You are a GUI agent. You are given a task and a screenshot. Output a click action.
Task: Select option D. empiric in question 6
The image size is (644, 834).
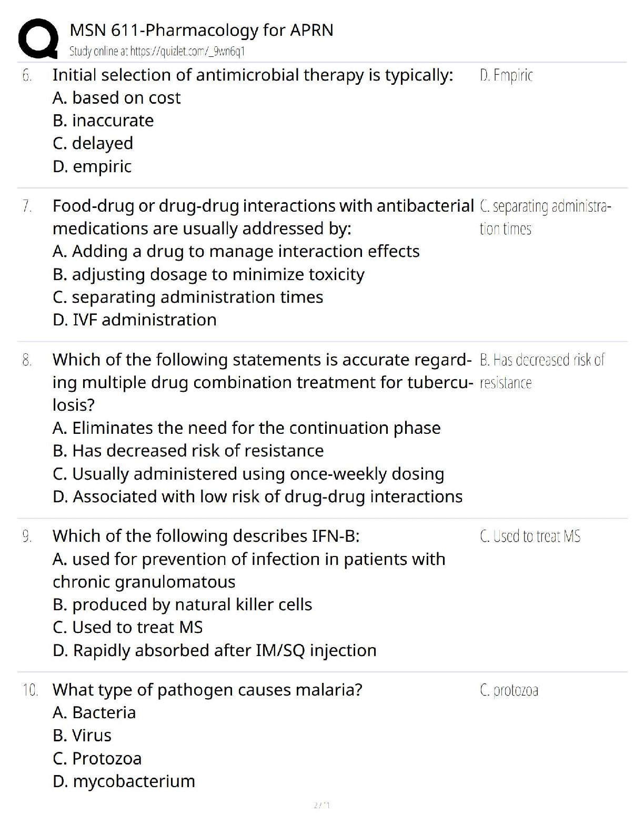point(92,166)
